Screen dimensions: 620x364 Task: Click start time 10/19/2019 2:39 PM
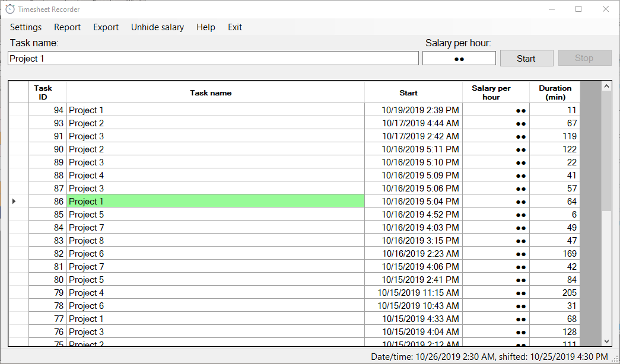click(414, 110)
